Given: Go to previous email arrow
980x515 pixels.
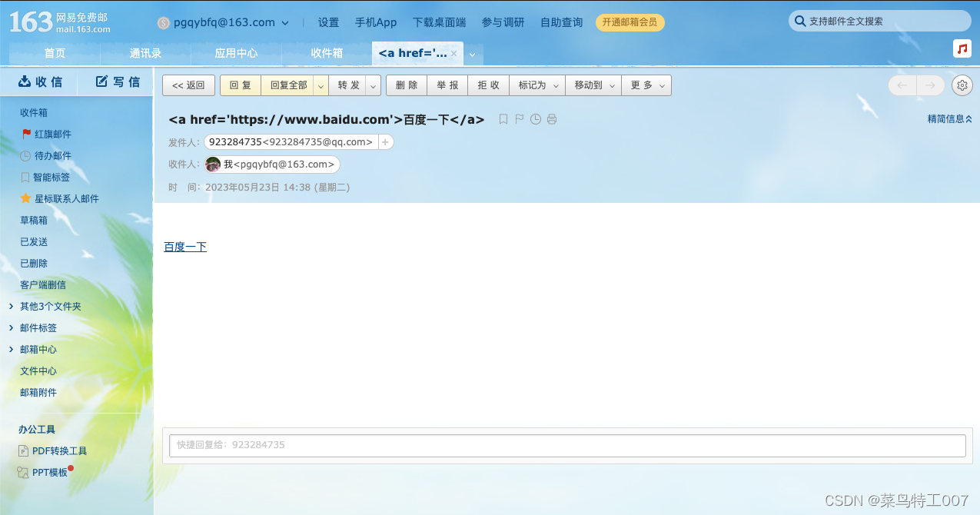Looking at the screenshot, I should click(902, 85).
